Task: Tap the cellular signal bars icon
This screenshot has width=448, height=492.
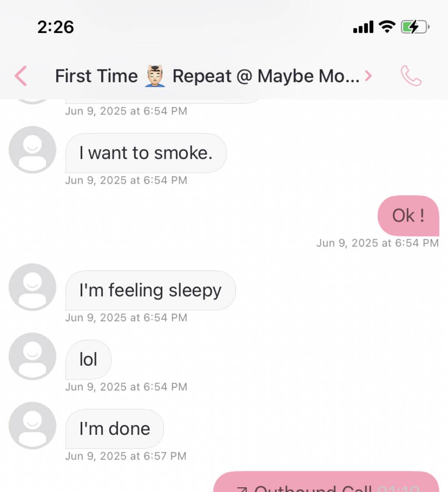Action: (x=363, y=27)
